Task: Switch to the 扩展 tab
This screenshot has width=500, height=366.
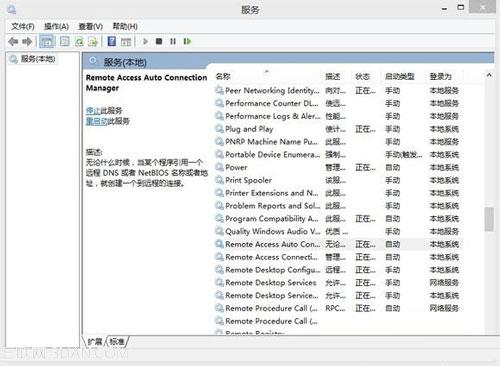Action: click(x=95, y=341)
